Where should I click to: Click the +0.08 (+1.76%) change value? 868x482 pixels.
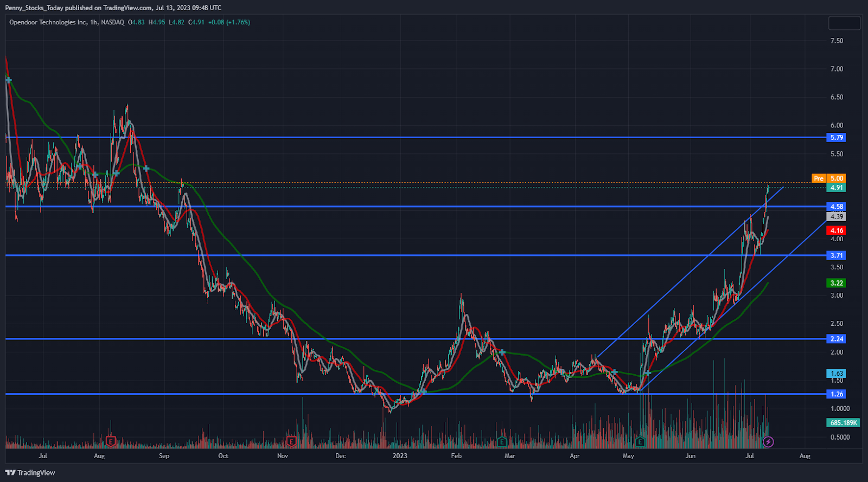[229, 22]
